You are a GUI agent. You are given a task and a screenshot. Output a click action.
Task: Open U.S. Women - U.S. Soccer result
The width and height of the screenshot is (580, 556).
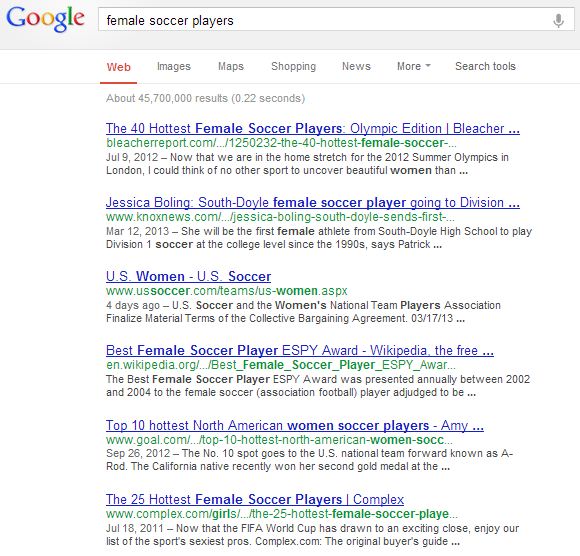[x=188, y=276]
